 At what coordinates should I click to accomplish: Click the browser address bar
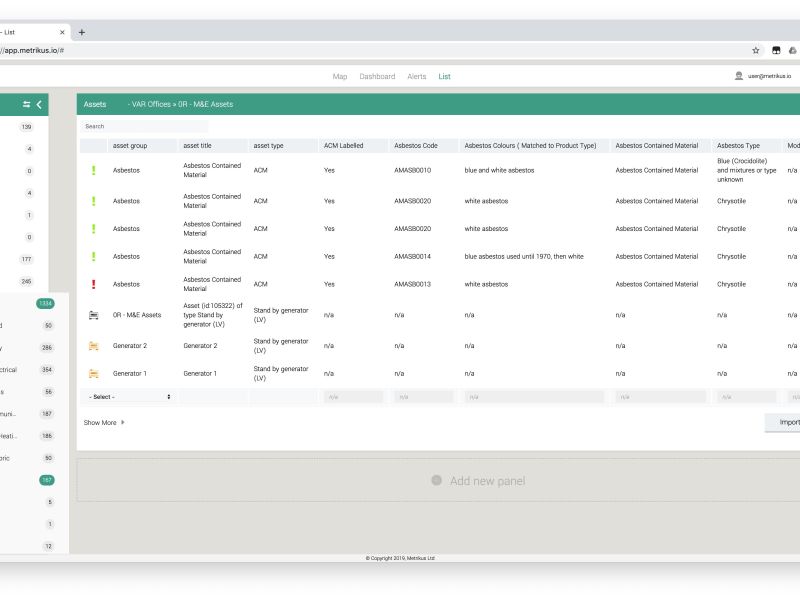pyautogui.click(x=372, y=50)
